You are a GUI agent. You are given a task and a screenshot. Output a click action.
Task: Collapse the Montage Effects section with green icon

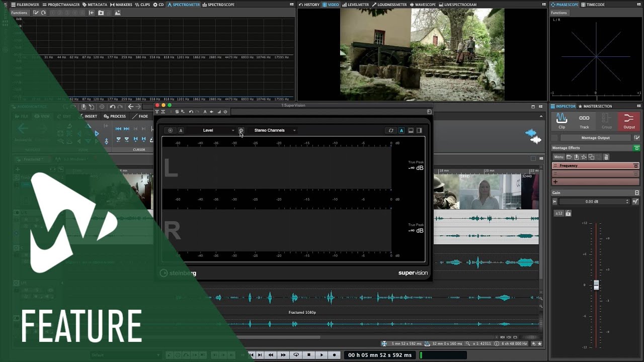[636, 148]
